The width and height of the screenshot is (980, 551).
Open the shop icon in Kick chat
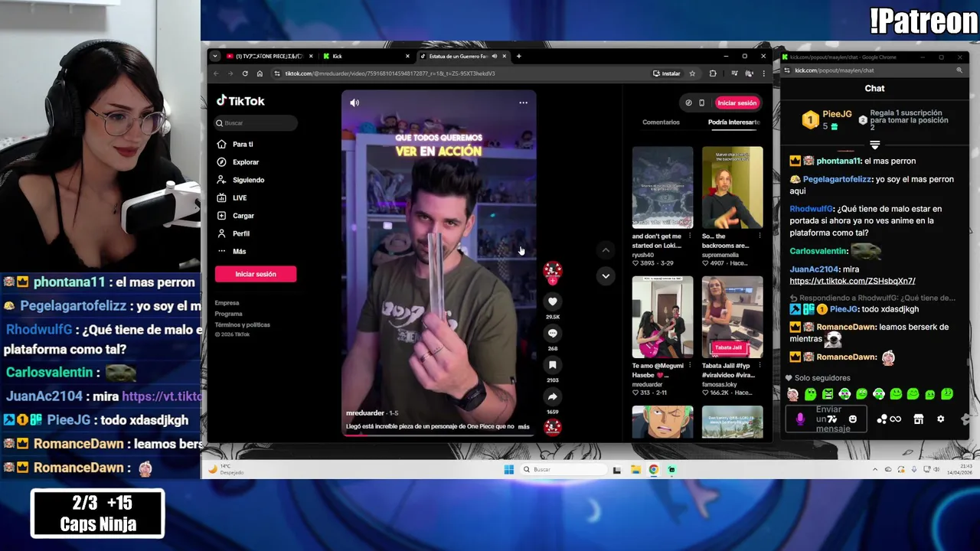click(918, 419)
